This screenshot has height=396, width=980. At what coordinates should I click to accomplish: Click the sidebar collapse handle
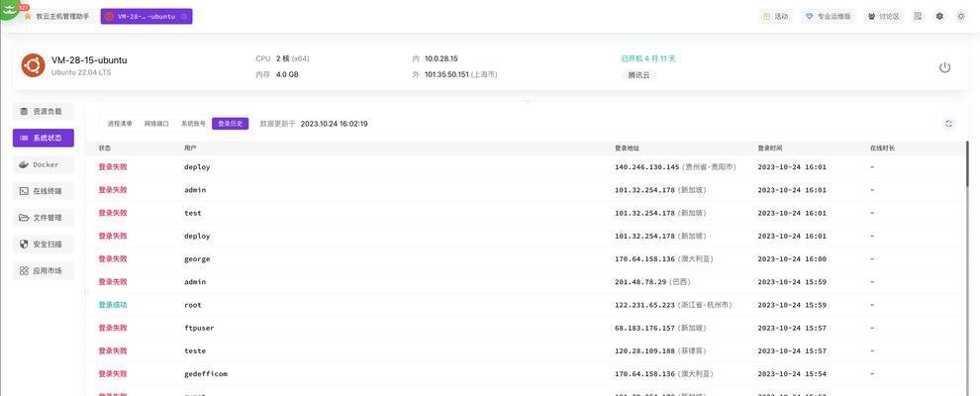pos(86,292)
